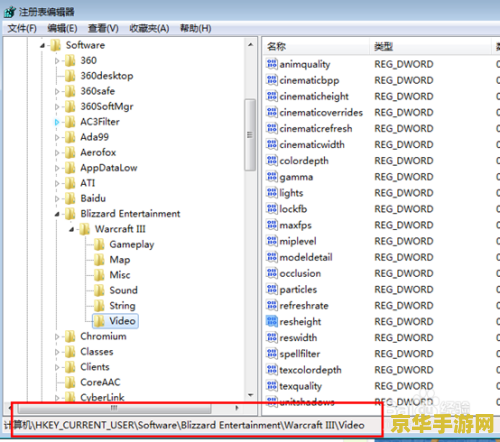This screenshot has width=500, height=442.
Task: Select the ATI key
Action: tap(88, 183)
